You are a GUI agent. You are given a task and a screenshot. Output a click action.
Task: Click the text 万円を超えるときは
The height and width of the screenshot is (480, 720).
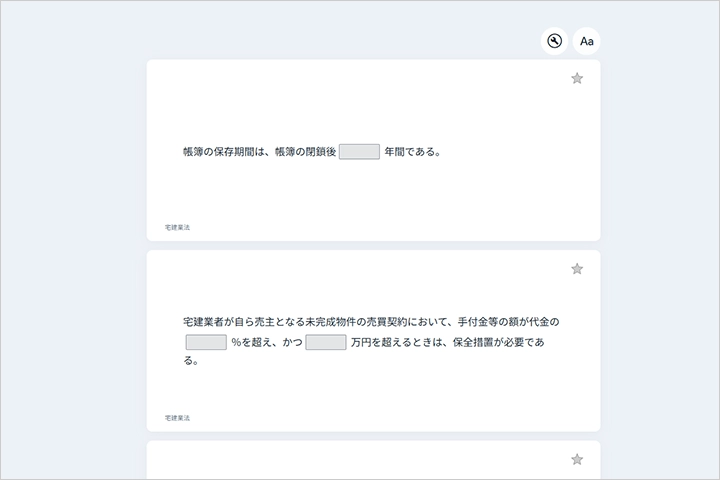click(397, 342)
